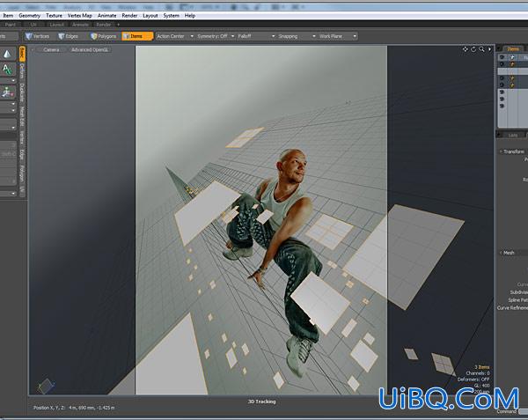Click the viewport rotate icon

click(x=473, y=49)
